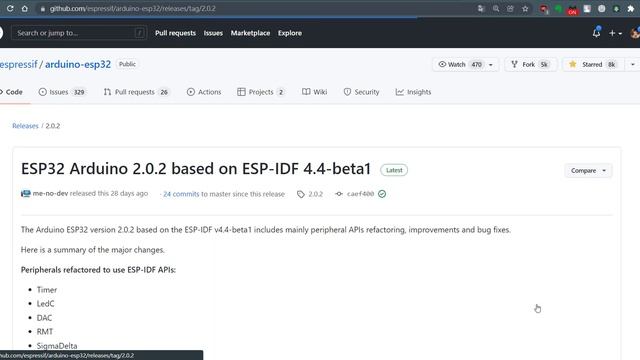Open Issues in top navigation bar
The image size is (640, 360).
(213, 33)
